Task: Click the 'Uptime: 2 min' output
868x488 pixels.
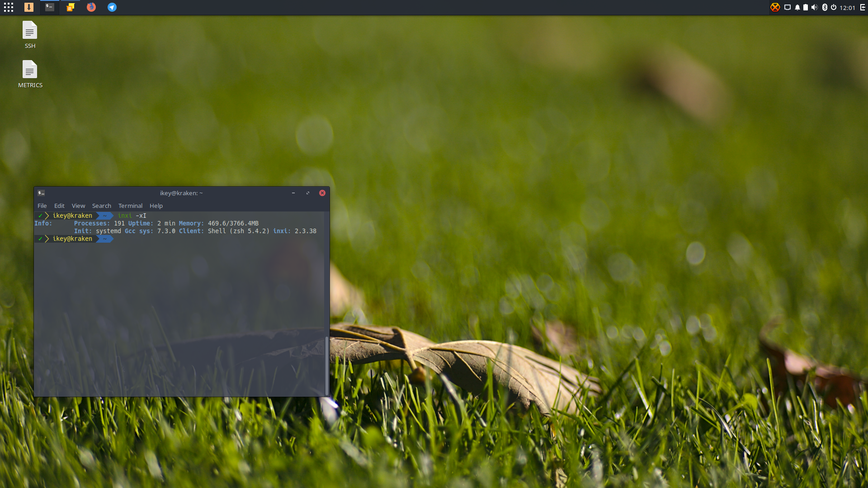Action: pyautogui.click(x=152, y=223)
